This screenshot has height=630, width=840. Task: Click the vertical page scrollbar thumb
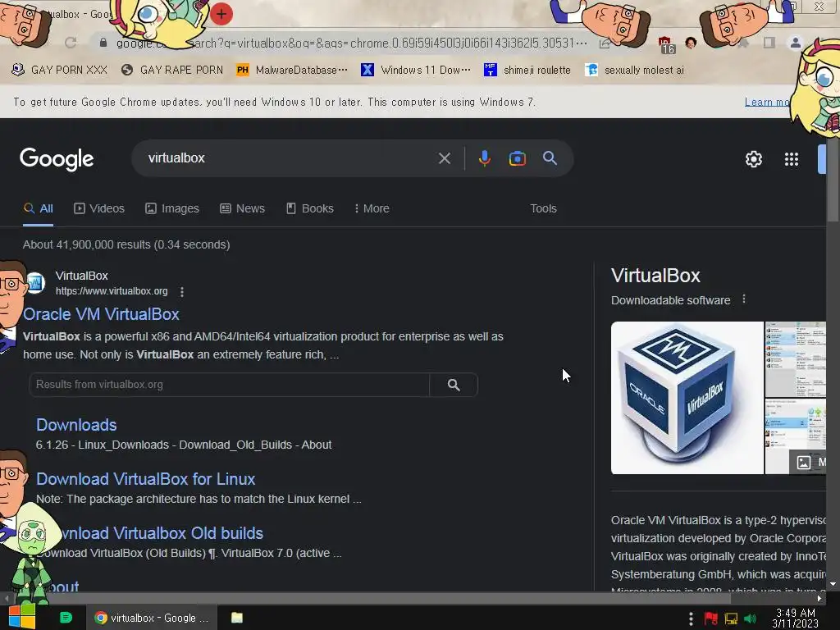tap(833, 180)
